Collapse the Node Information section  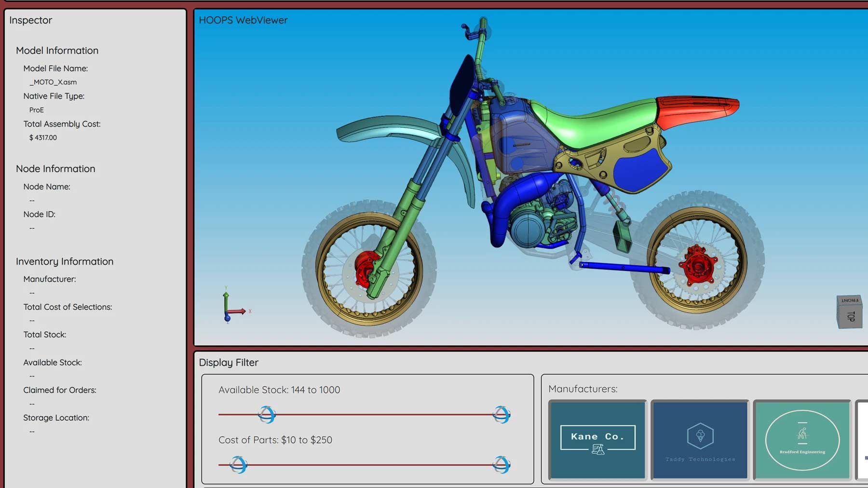click(x=55, y=169)
